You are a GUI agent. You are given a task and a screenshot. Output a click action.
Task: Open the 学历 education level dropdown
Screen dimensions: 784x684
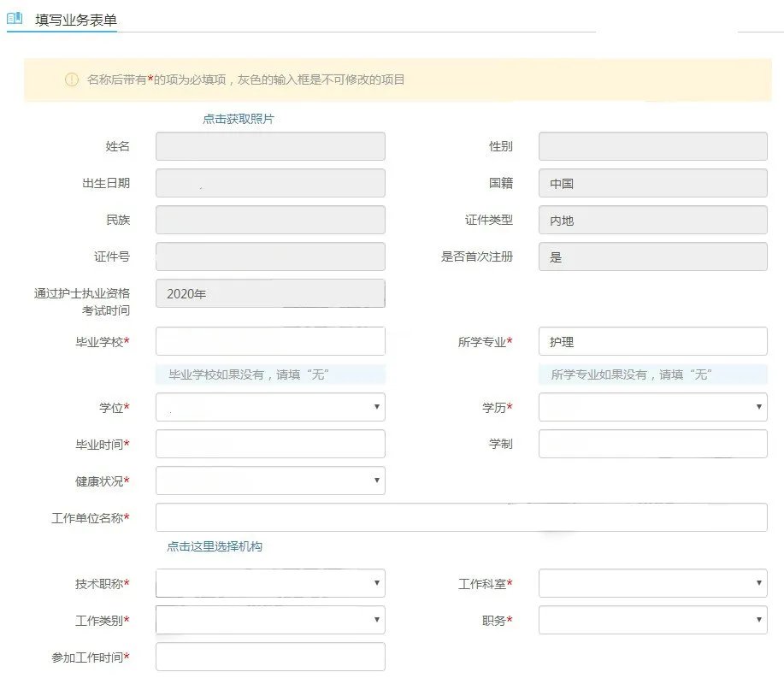652,407
